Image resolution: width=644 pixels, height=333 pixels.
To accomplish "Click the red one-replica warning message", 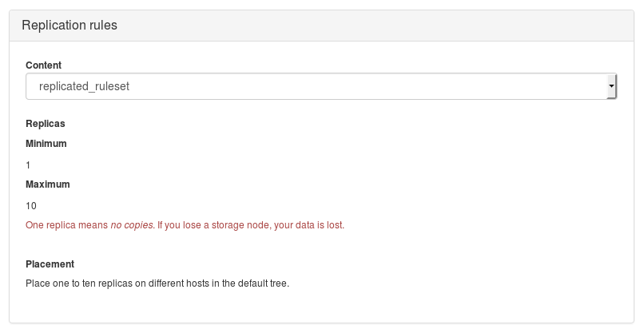I will tap(185, 225).
